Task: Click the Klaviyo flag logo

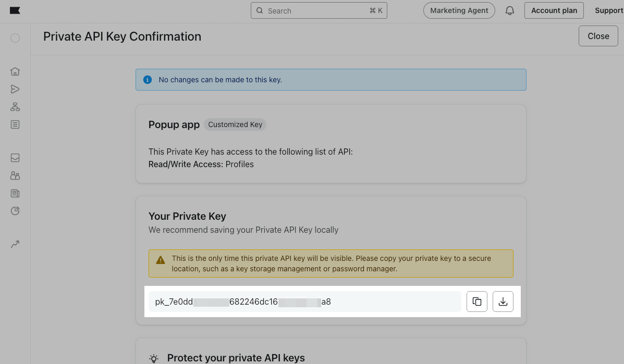Action: tap(15, 10)
